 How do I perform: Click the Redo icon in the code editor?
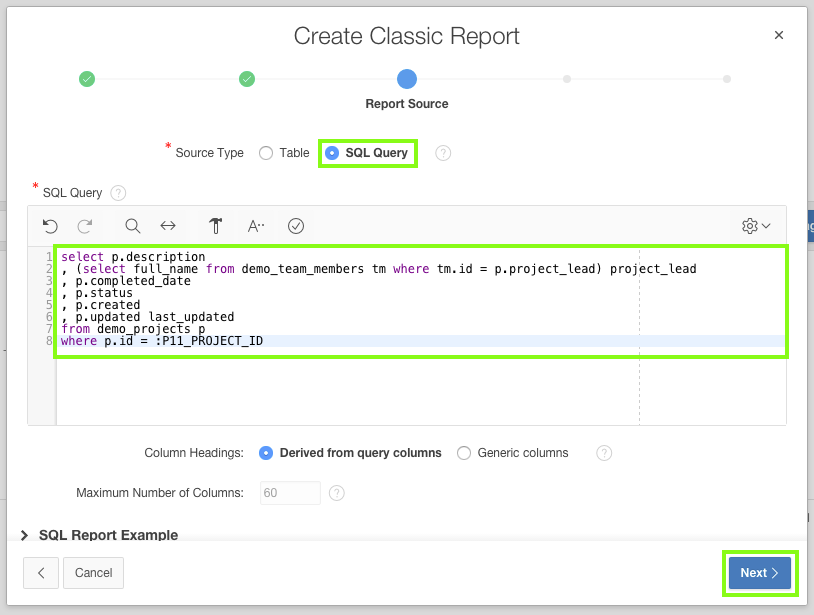pyautogui.click(x=88, y=225)
